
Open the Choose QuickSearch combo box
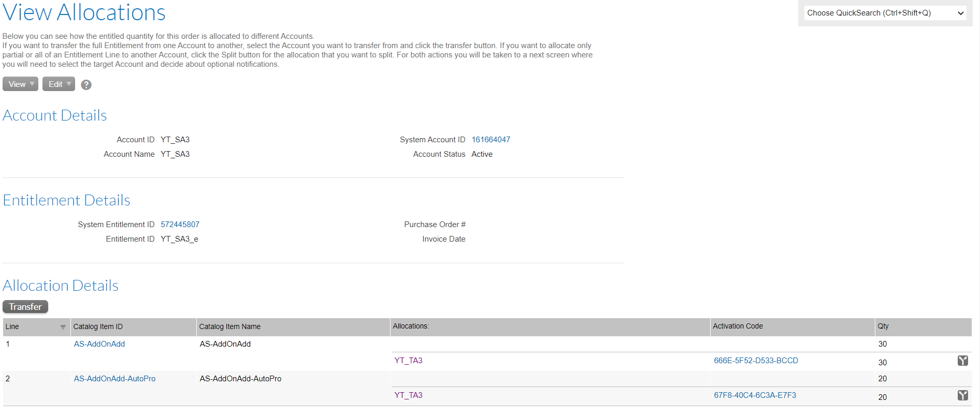coord(885,13)
